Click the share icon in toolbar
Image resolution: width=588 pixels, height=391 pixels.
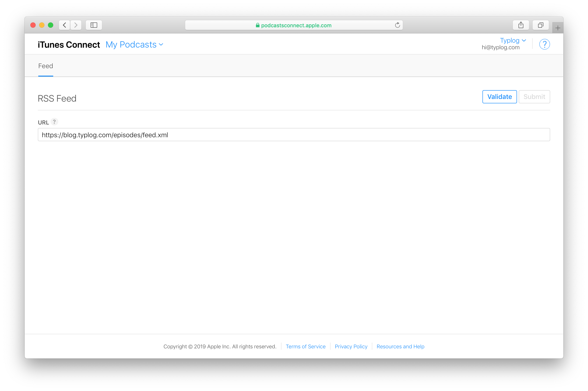click(521, 25)
